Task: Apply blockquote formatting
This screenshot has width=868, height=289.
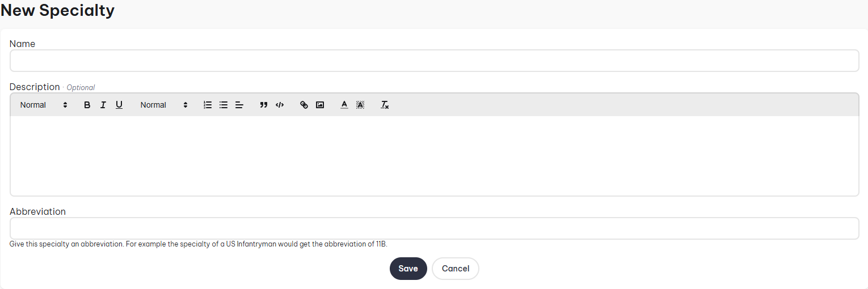Action: click(x=263, y=105)
